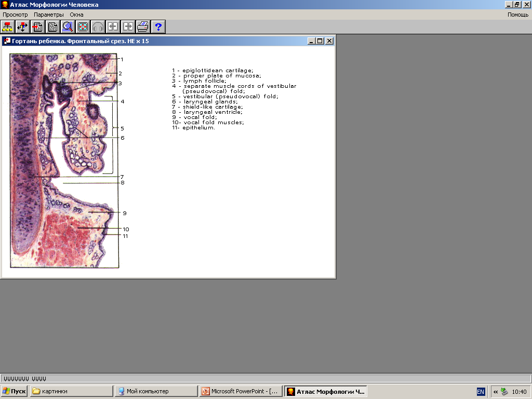This screenshot has width=532, height=399.
Task: Expand hidden tray icons chevron
Action: 496,392
